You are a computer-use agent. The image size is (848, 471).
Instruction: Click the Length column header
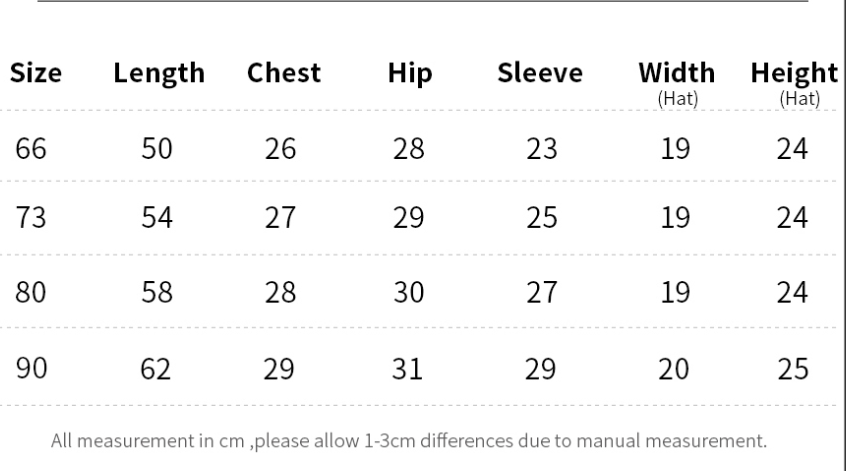pos(160,73)
